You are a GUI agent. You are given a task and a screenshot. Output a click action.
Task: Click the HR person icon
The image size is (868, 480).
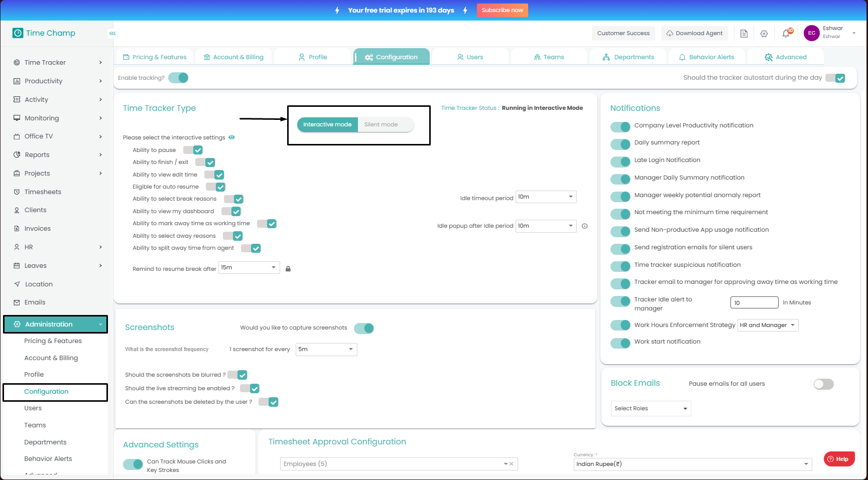(x=17, y=247)
